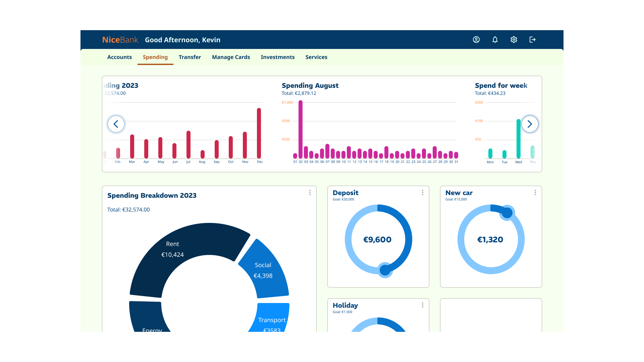
Task: Go to Services
Action: (316, 57)
